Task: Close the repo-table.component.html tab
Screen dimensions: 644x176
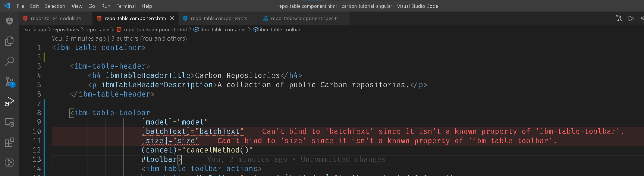Action: [x=172, y=18]
